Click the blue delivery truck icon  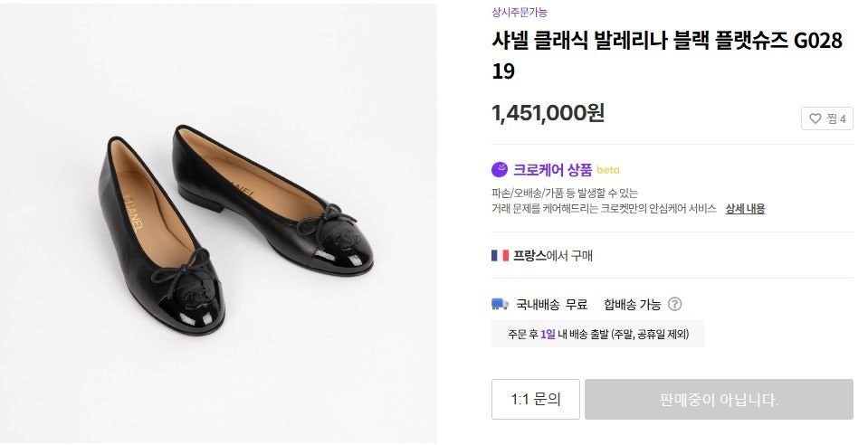(x=500, y=305)
